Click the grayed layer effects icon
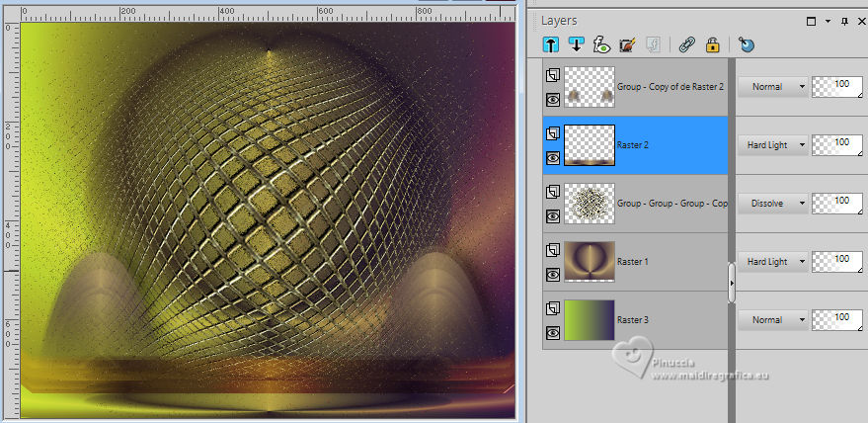This screenshot has width=868, height=423. 653,44
